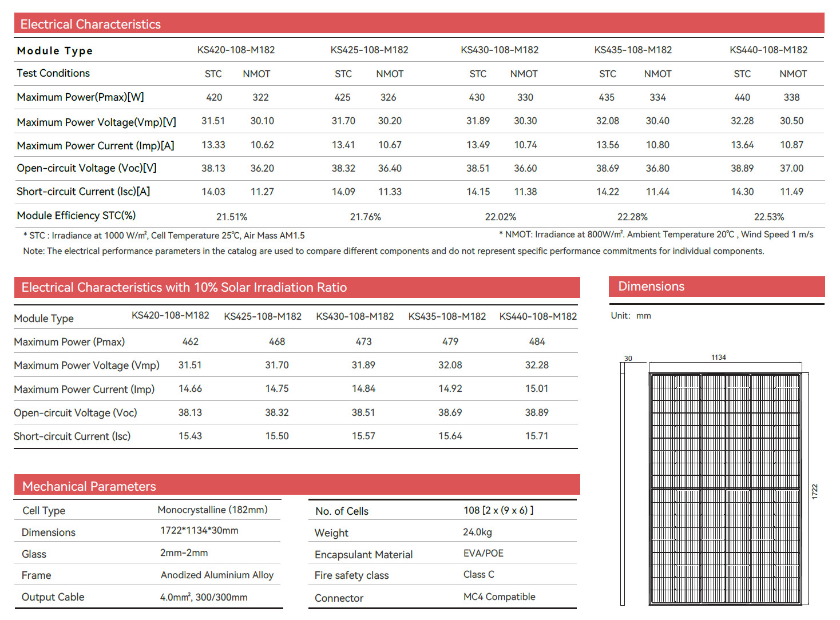
Task: Select the 15.01 maximum power current value
Action: (537, 388)
